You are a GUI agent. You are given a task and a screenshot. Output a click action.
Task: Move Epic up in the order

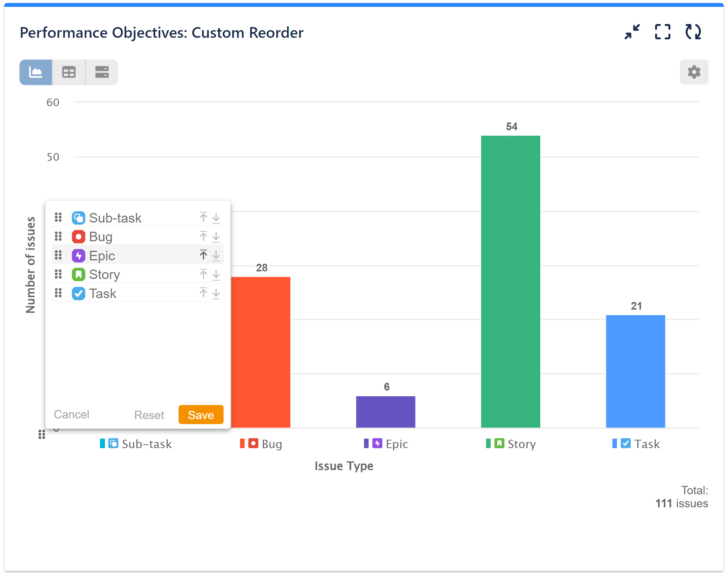203,255
